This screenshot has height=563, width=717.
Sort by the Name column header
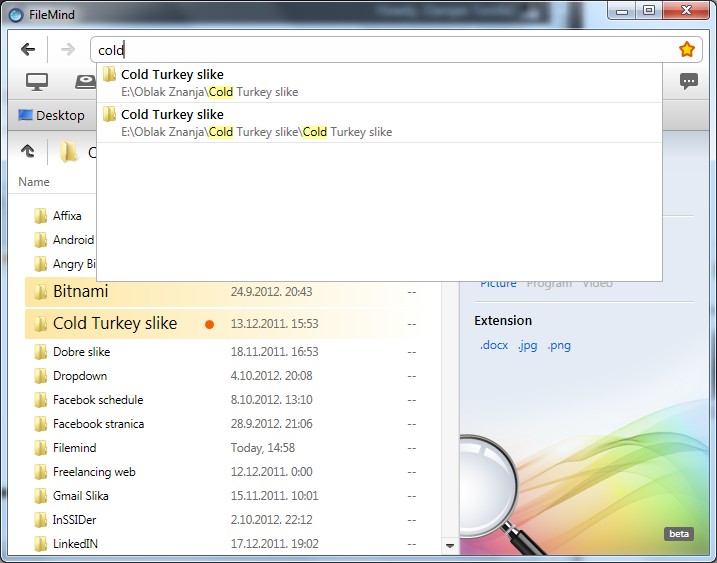[x=34, y=182]
